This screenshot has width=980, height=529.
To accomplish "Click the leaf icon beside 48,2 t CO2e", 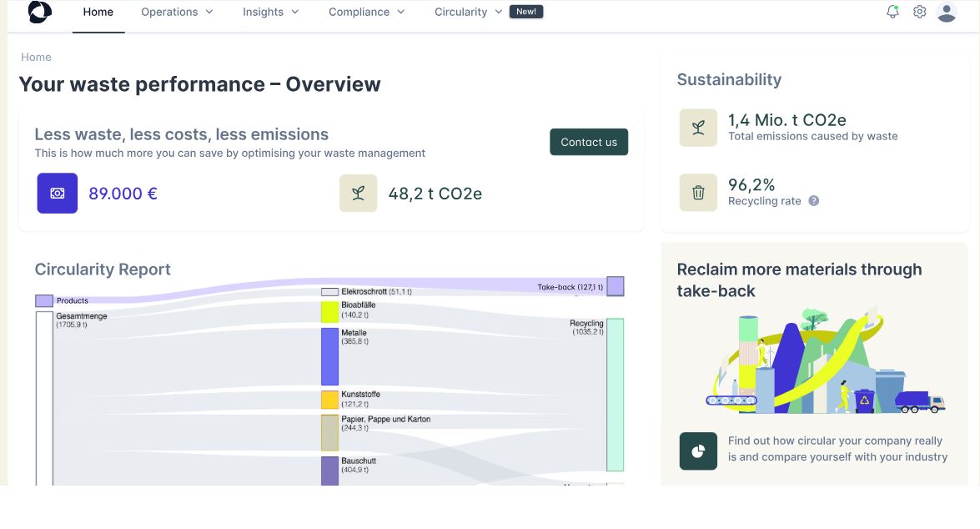I will (x=357, y=193).
